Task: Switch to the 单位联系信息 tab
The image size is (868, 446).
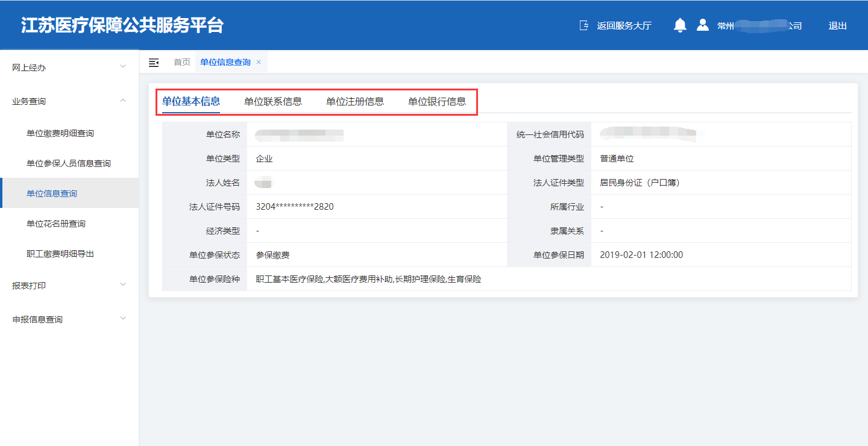Action: pos(273,101)
